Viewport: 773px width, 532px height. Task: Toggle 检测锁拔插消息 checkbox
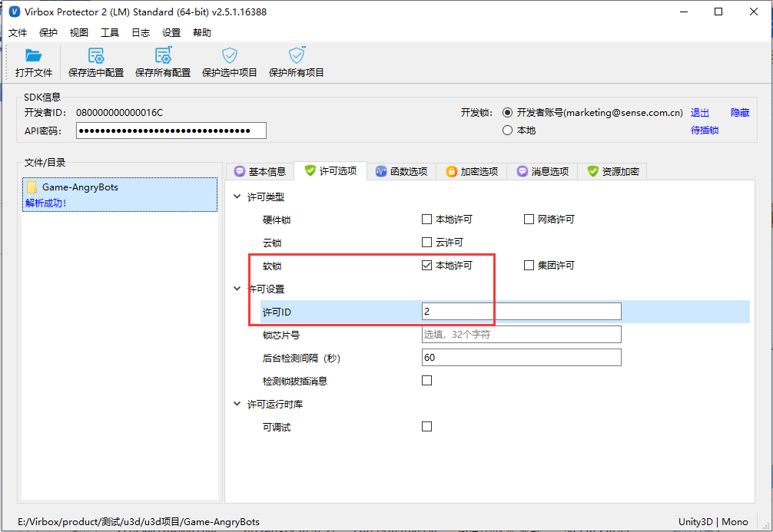point(427,381)
